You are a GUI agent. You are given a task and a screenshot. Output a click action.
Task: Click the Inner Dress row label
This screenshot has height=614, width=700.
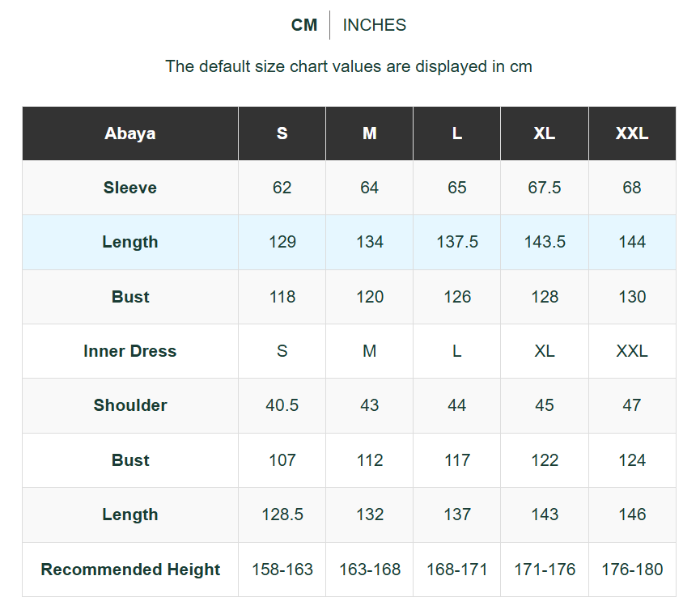pos(129,351)
